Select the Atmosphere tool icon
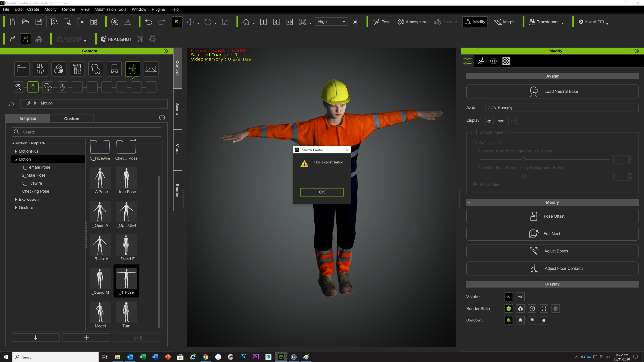644x362 pixels. click(x=401, y=22)
